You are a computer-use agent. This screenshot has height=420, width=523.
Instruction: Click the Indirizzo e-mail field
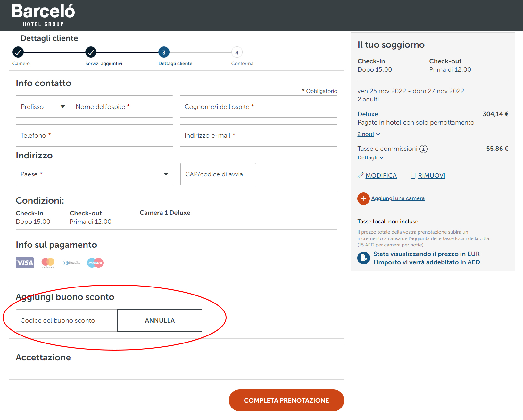[258, 135]
